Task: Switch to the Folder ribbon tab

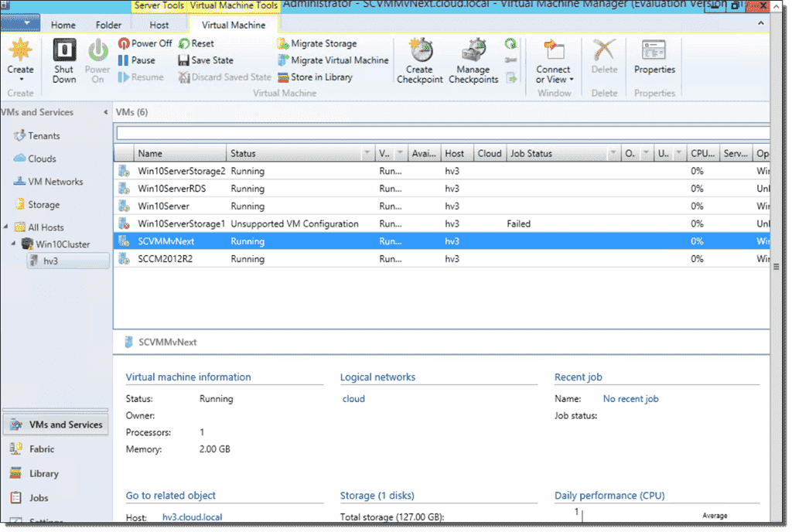Action: point(108,25)
